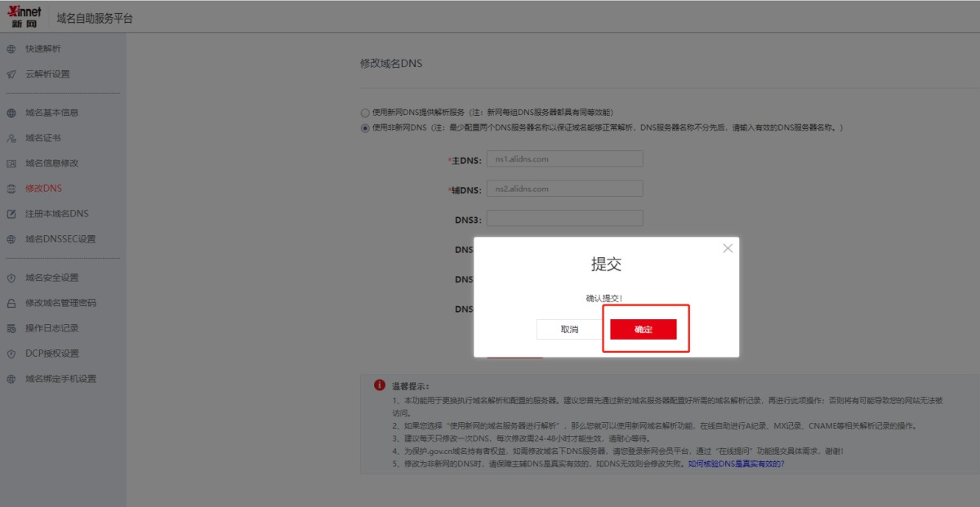Click the 域名安全设置 shield icon
This screenshot has width=980, height=507.
11,278
